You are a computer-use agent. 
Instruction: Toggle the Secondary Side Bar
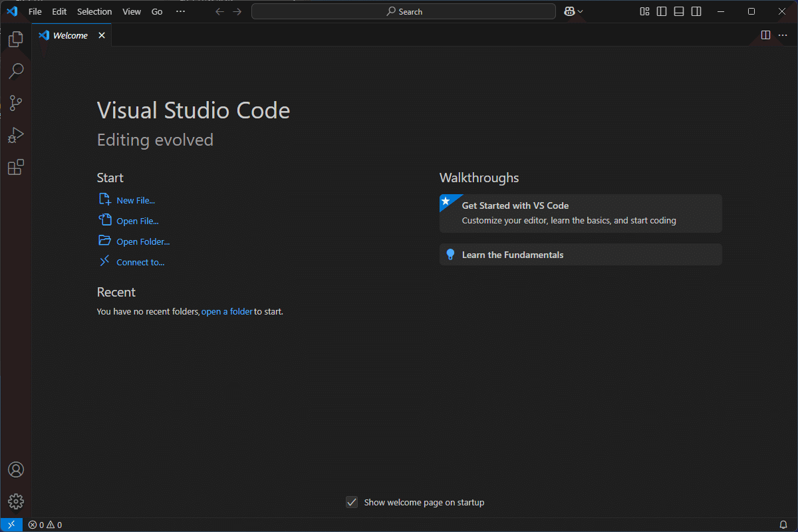(x=696, y=11)
